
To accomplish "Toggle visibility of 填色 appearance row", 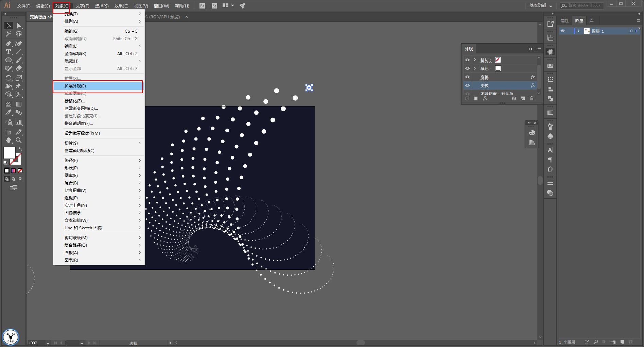I will pyautogui.click(x=467, y=68).
